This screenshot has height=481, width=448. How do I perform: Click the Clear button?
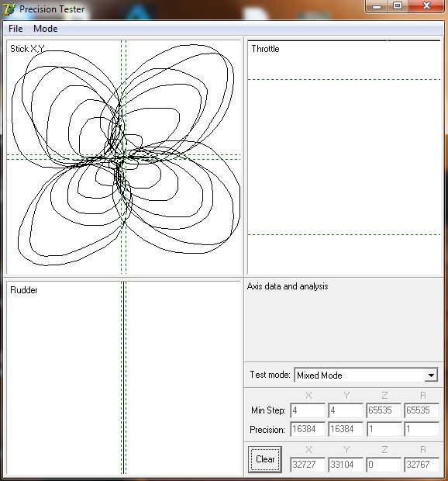pyautogui.click(x=265, y=459)
